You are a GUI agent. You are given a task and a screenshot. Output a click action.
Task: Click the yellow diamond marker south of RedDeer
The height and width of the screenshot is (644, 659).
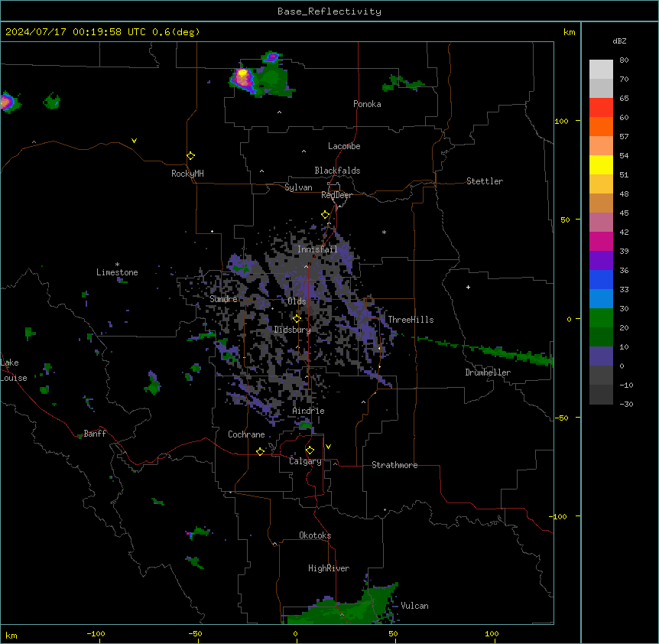pos(326,215)
